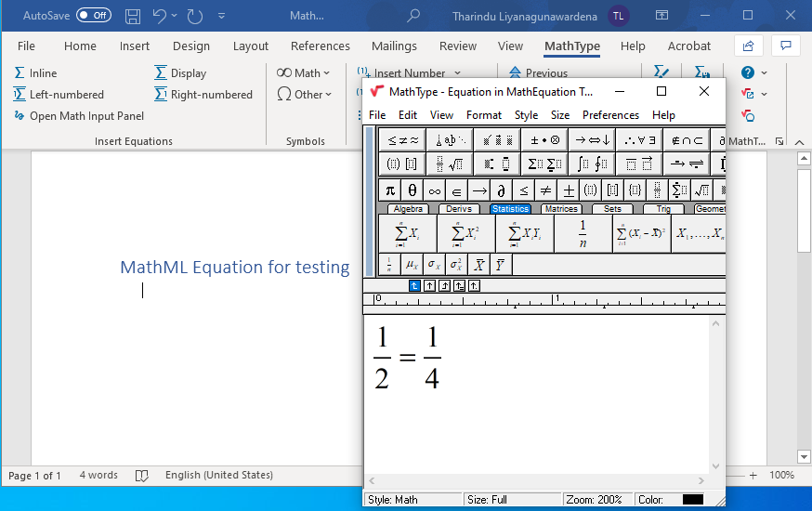Select fourth tab-stop alignment button
Image resolution: width=812 pixels, height=511 pixels.
point(459,286)
